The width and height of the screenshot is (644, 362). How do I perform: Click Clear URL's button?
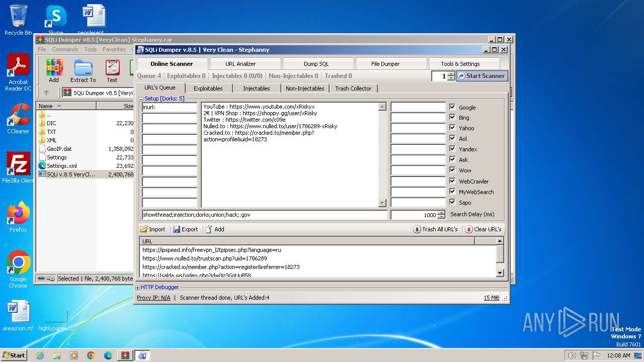484,229
